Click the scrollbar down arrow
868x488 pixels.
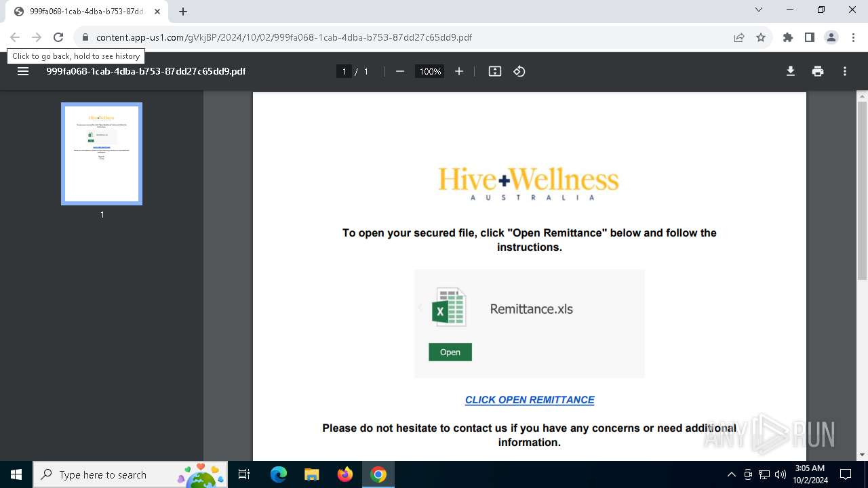click(x=863, y=455)
